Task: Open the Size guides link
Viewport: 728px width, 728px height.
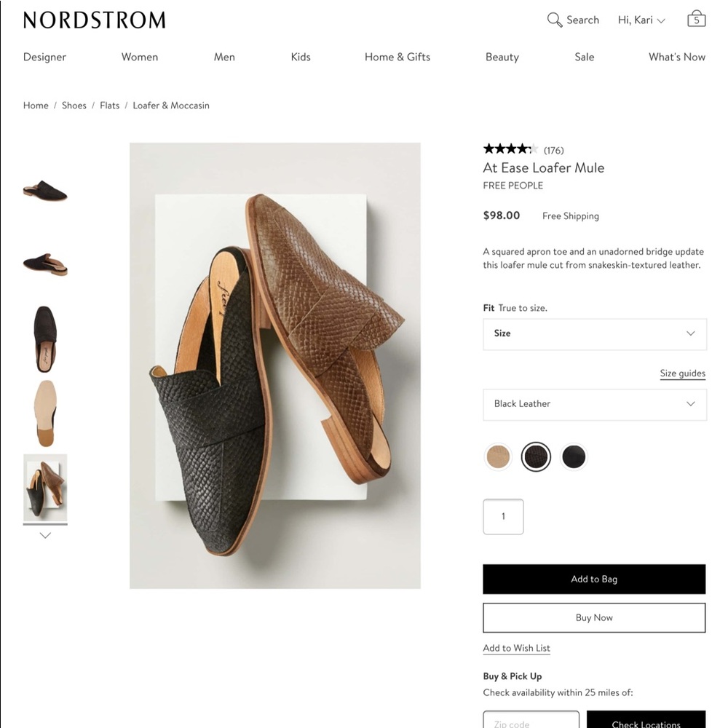Action: click(x=682, y=373)
